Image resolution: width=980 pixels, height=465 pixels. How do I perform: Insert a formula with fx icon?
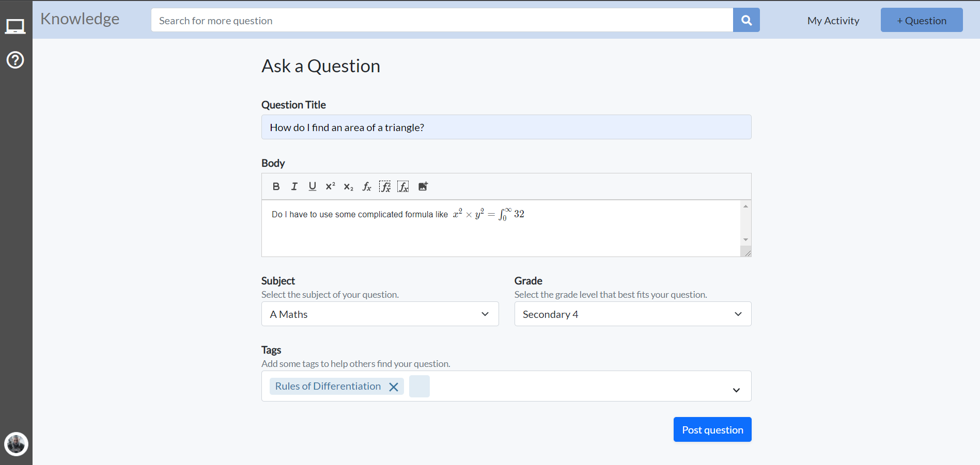coord(367,186)
